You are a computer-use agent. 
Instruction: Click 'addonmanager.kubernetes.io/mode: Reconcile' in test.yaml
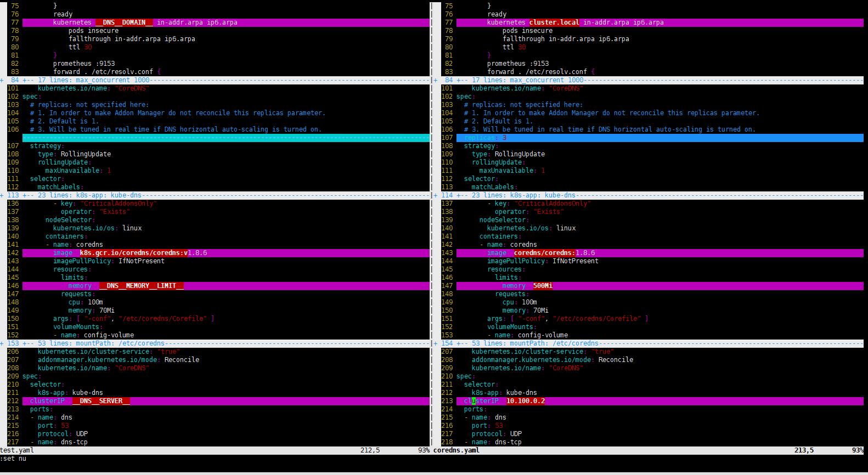pyautogui.click(x=119, y=360)
